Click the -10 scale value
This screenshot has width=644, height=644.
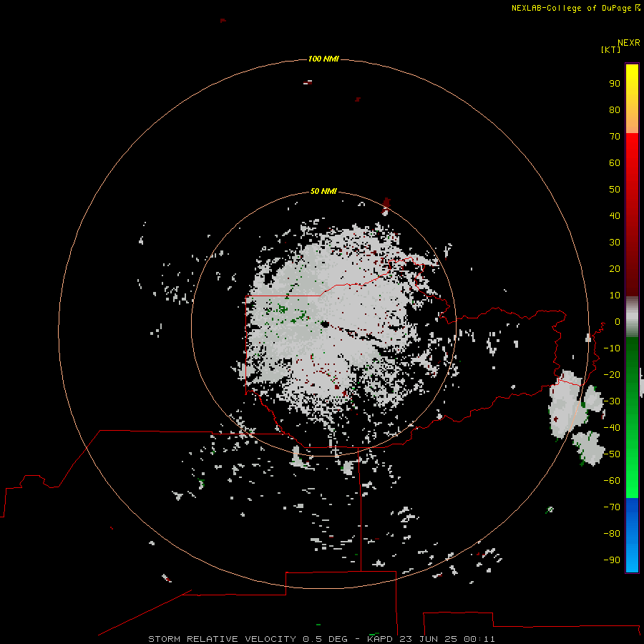pos(612,348)
